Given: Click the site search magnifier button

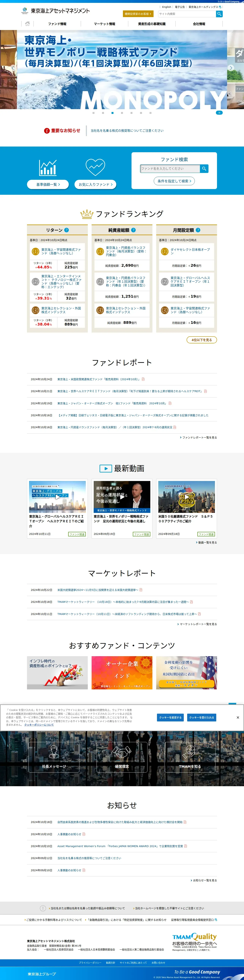Looking at the screenshot, I should (x=219, y=14).
